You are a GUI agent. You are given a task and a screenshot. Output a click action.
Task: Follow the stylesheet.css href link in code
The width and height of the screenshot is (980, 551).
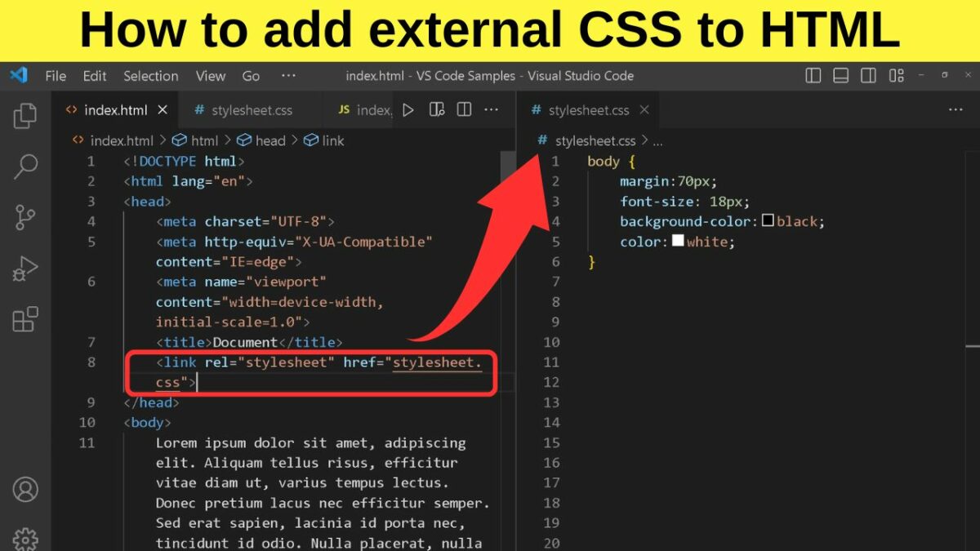tap(437, 362)
